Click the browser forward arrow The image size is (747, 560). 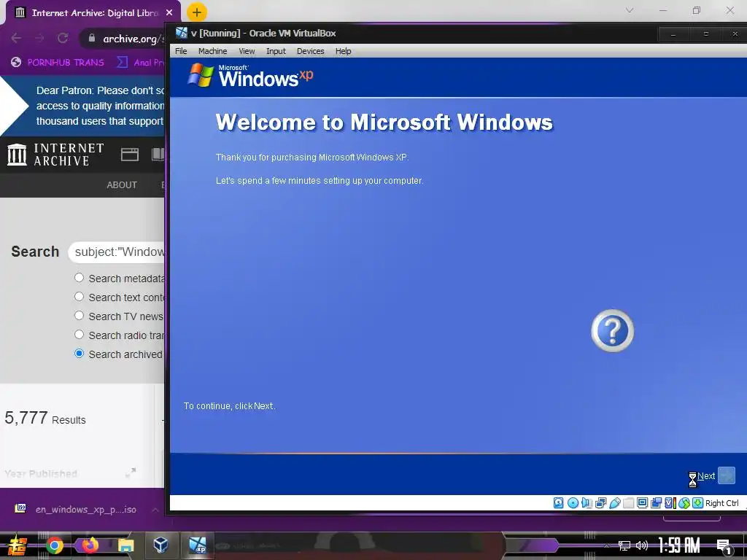(x=39, y=38)
